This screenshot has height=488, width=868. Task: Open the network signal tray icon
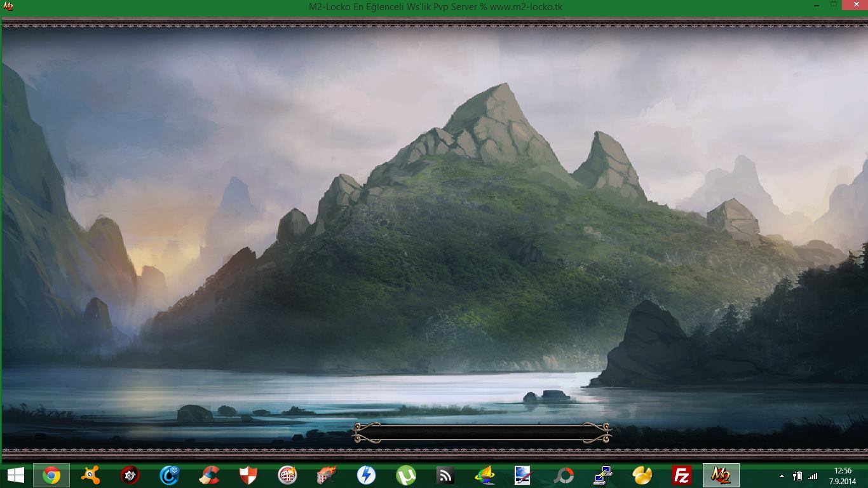813,476
